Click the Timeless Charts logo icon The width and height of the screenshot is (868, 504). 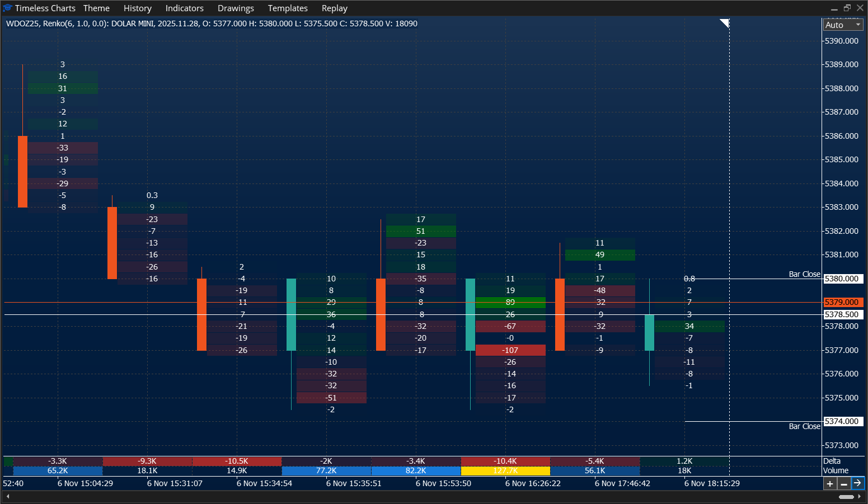click(8, 8)
